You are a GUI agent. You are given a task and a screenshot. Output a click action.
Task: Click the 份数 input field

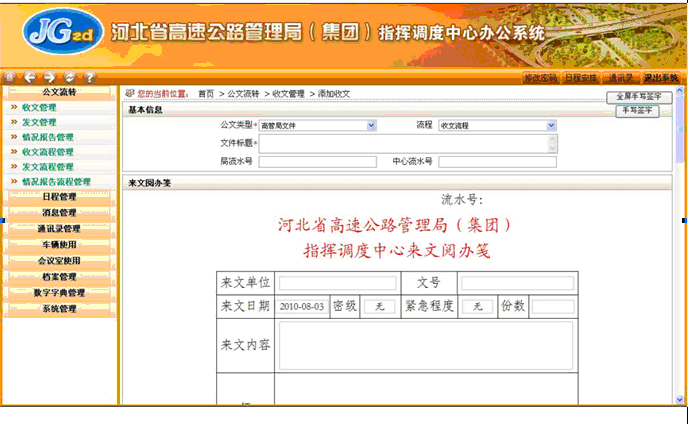553,306
